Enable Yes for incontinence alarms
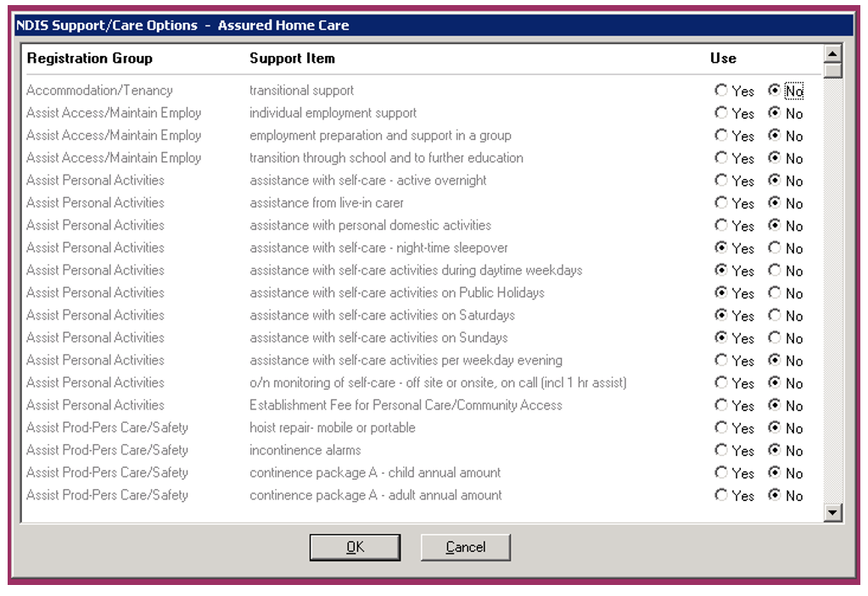Viewport: 868px width, 596px height. [720, 450]
